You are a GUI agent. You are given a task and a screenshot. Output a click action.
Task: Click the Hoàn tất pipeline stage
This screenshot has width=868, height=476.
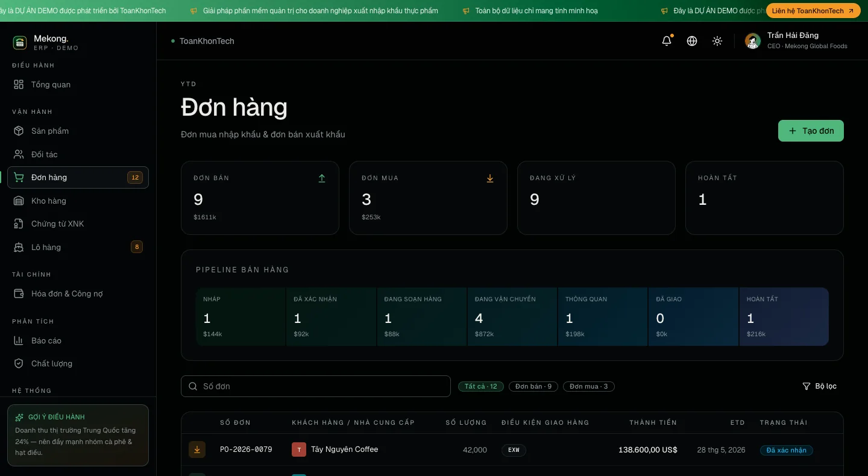point(784,317)
